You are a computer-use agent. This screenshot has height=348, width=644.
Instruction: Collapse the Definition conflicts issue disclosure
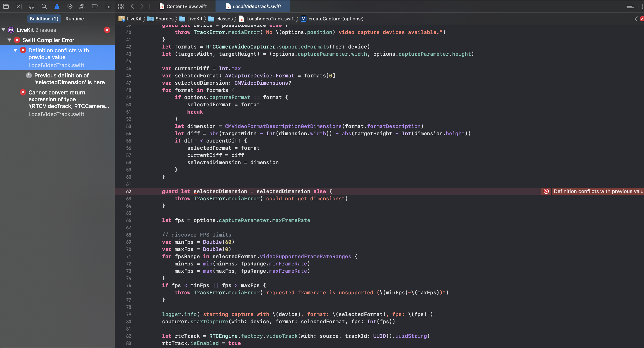coord(15,50)
